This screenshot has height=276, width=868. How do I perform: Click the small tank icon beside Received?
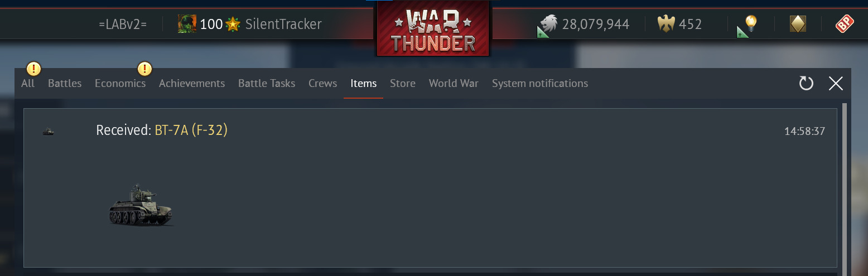click(49, 132)
